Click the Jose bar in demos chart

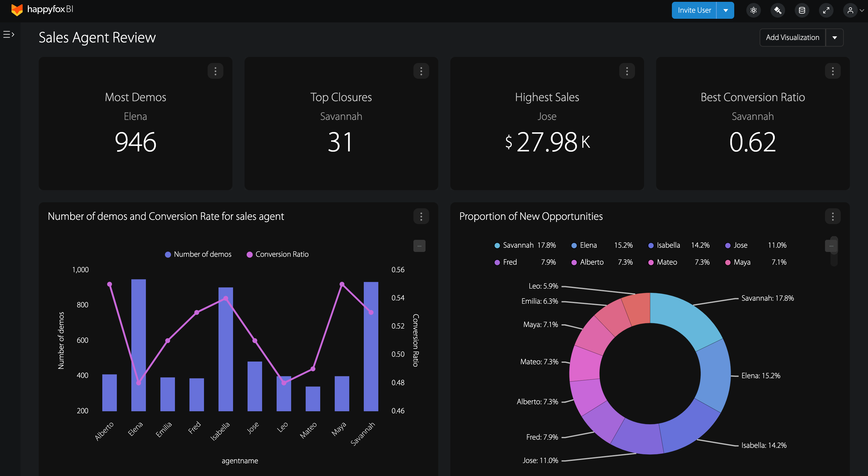pos(255,386)
